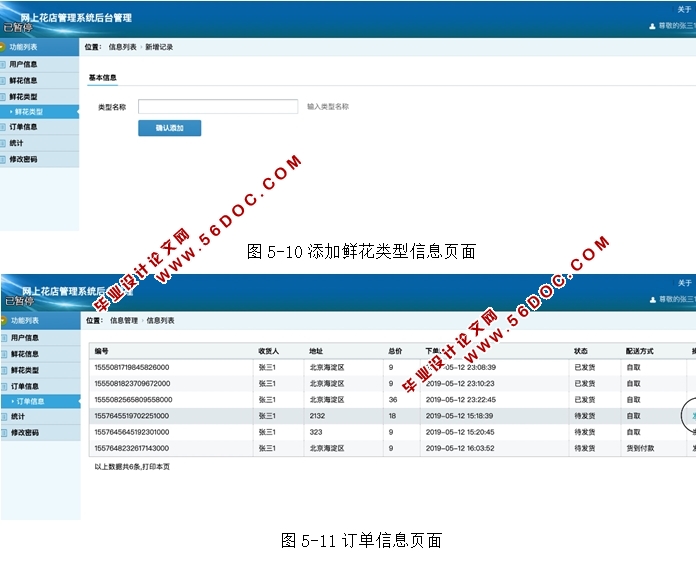The image size is (696, 564).
Task: Click the total price 36 cell
Action: coord(393,399)
